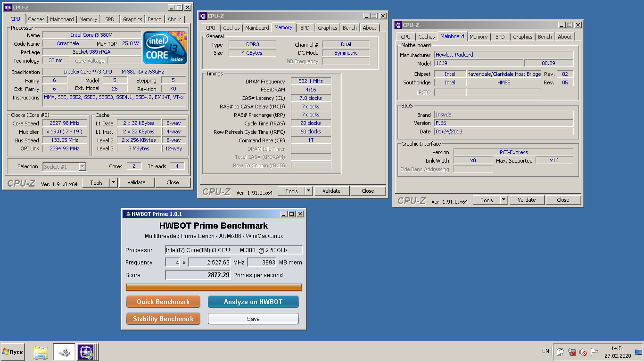Click the Hewlett-Packard manufacturer value
The width and height of the screenshot is (644, 362).
click(x=504, y=55)
